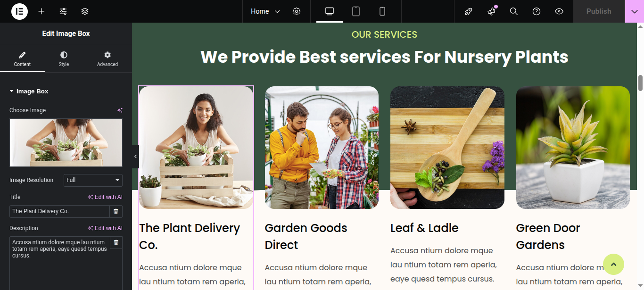Open the Home page dropdown
This screenshot has height=290, width=644.
[x=265, y=11]
